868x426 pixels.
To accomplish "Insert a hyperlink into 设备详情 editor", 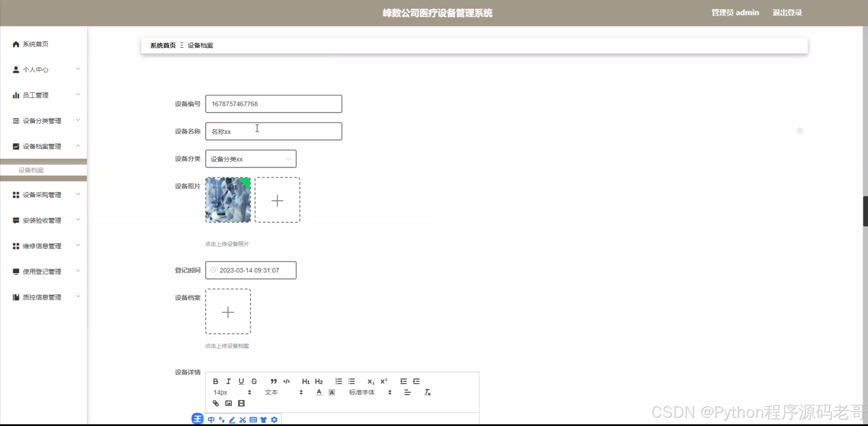I will point(216,403).
